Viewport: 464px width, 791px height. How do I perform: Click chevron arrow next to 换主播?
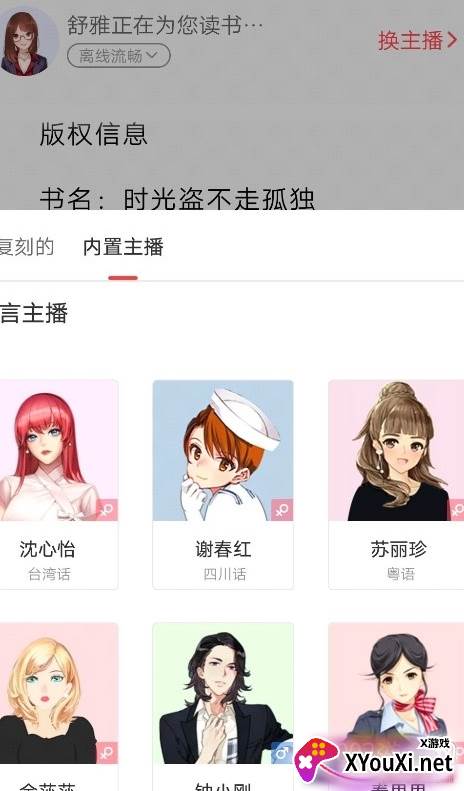451,40
